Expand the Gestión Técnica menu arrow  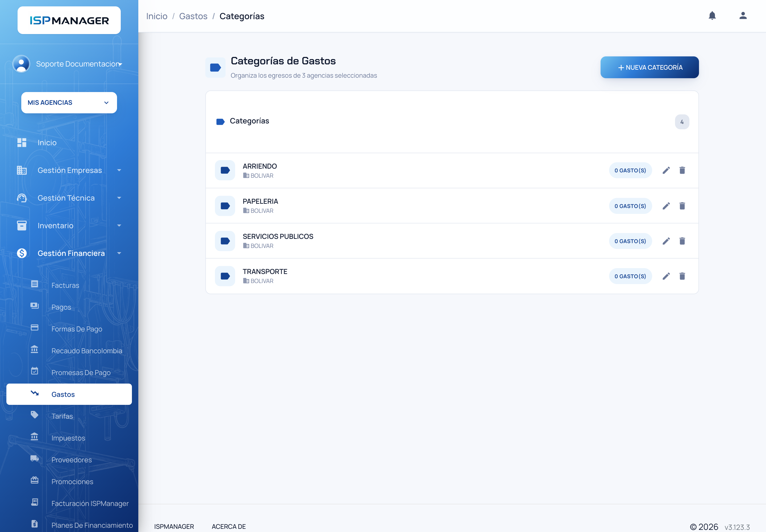(119, 198)
